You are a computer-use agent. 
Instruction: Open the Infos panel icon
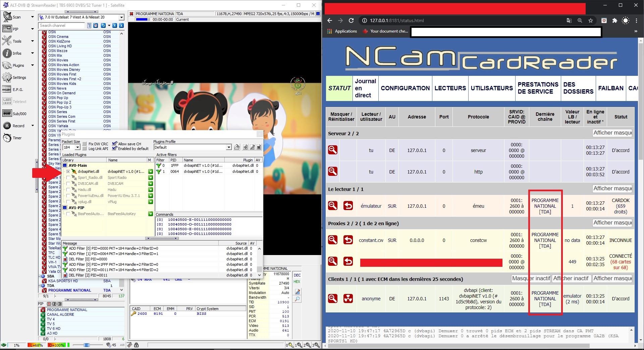pos(7,53)
